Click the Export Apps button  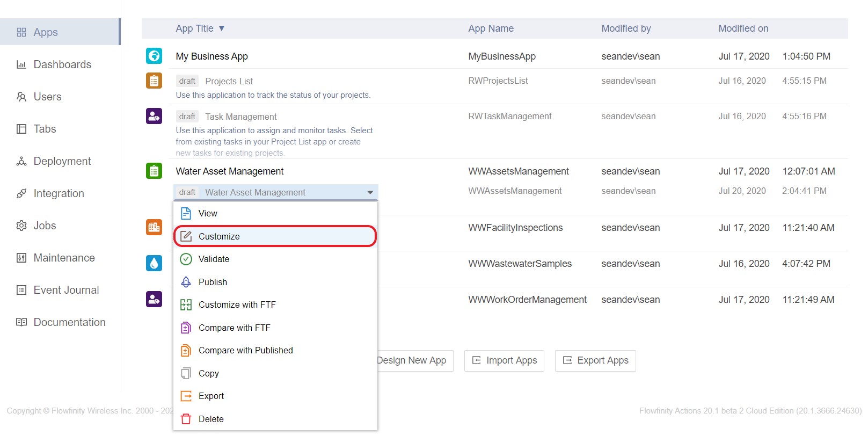coord(595,360)
